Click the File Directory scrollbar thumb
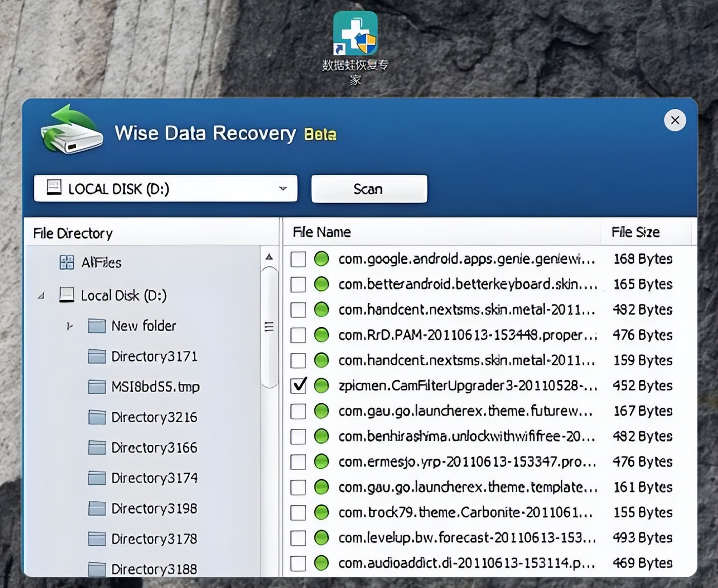The image size is (718, 588). click(x=269, y=327)
